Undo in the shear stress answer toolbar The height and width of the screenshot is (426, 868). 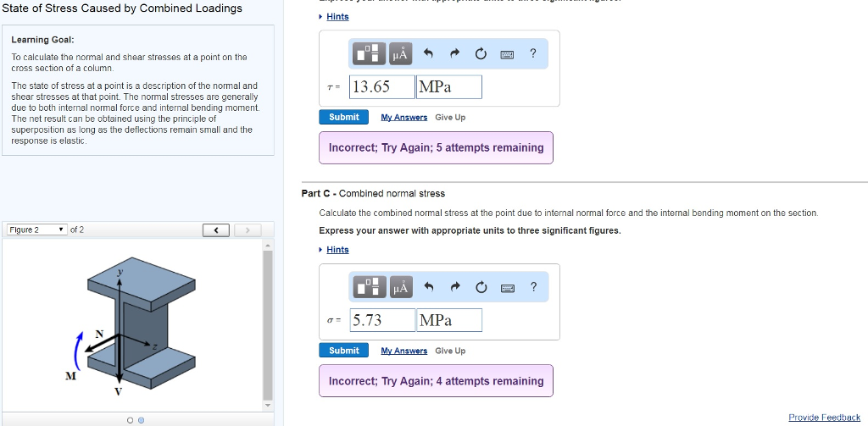coord(428,54)
